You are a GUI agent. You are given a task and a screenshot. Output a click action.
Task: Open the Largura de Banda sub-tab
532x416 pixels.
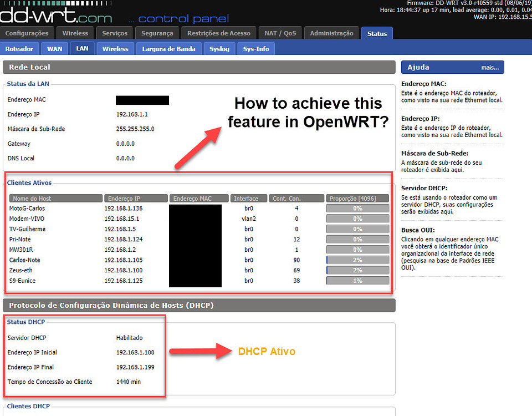tap(168, 49)
